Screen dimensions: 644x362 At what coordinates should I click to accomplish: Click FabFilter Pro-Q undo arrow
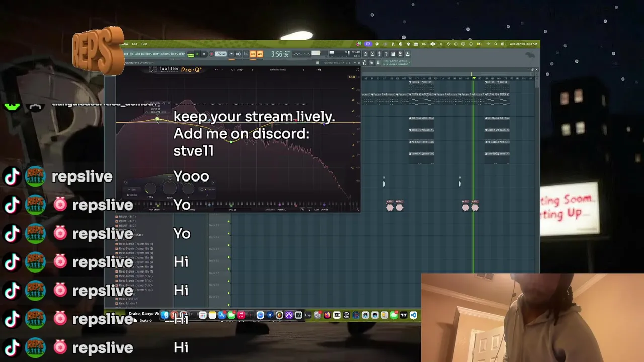coord(216,70)
